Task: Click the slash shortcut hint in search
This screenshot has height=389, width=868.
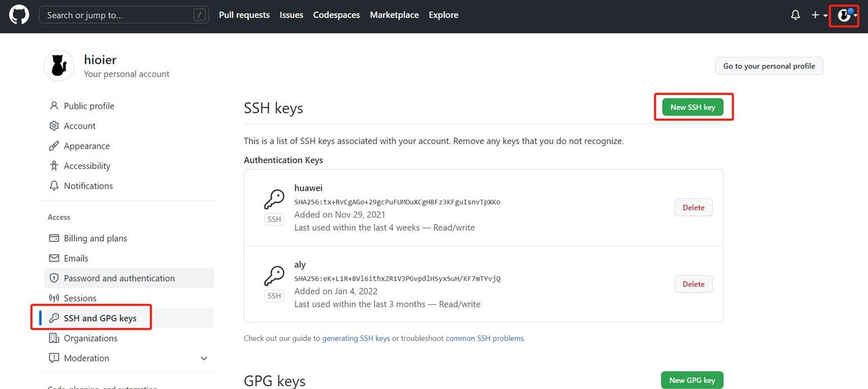Action: (199, 14)
